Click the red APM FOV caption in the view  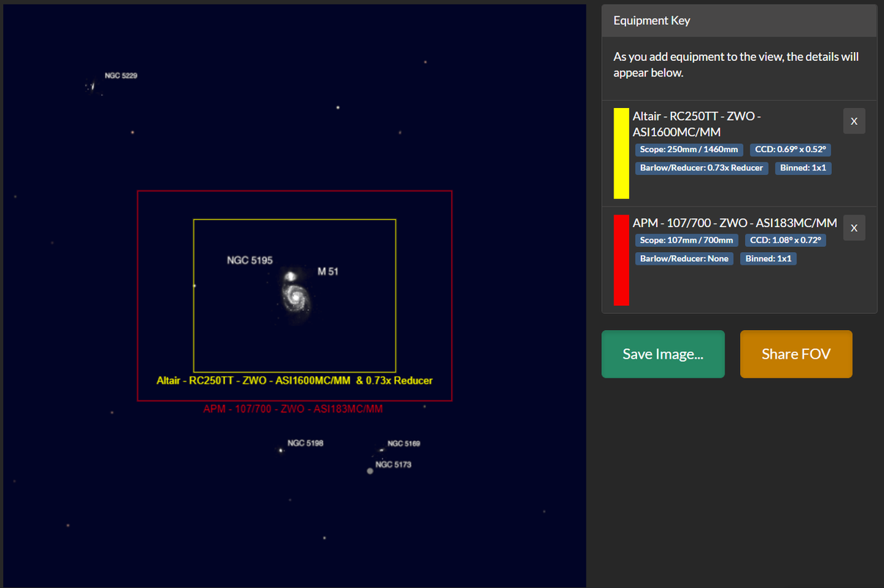(293, 409)
